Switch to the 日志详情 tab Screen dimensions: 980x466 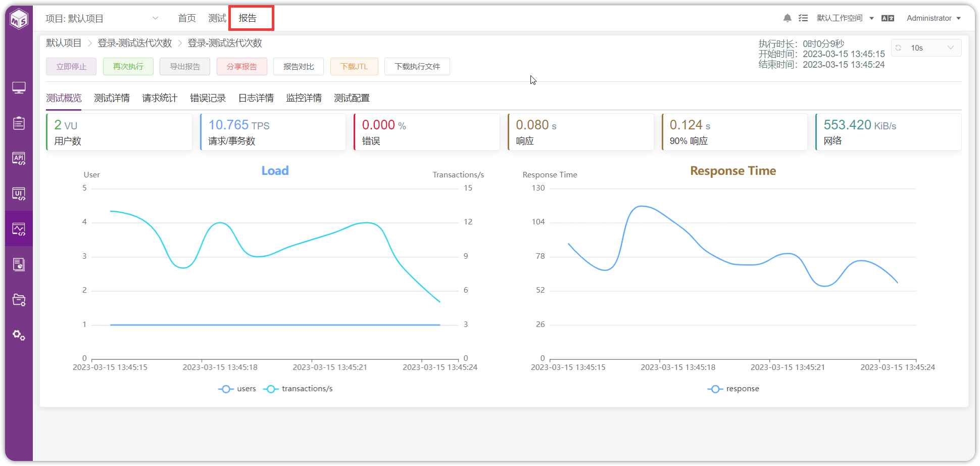256,98
